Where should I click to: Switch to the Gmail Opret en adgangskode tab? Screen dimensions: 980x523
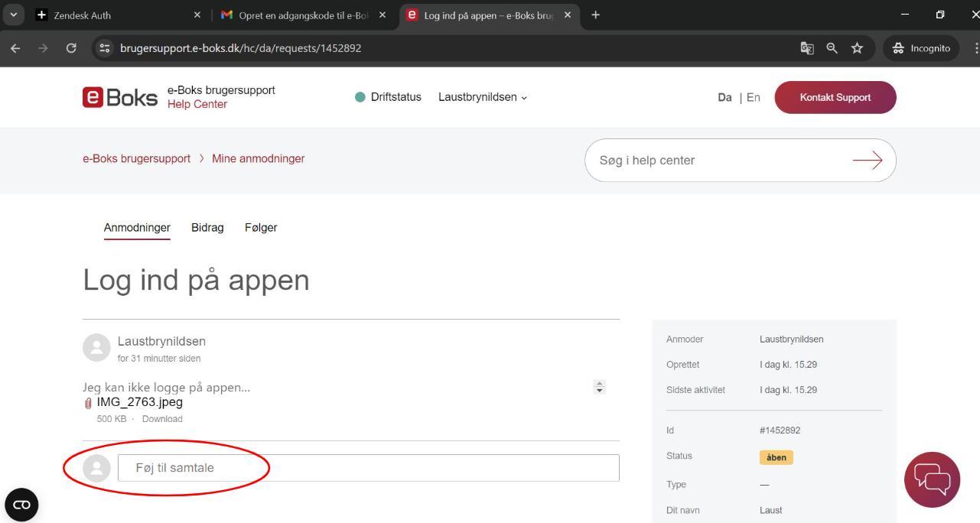304,15
